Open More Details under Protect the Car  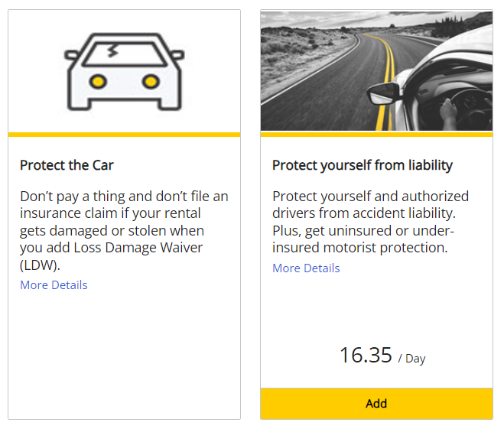pos(54,285)
